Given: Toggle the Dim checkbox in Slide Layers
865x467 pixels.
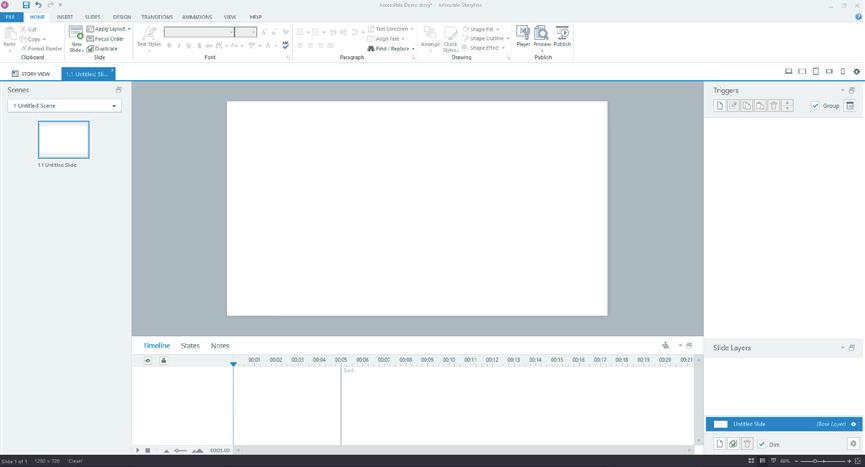Looking at the screenshot, I should coord(762,444).
